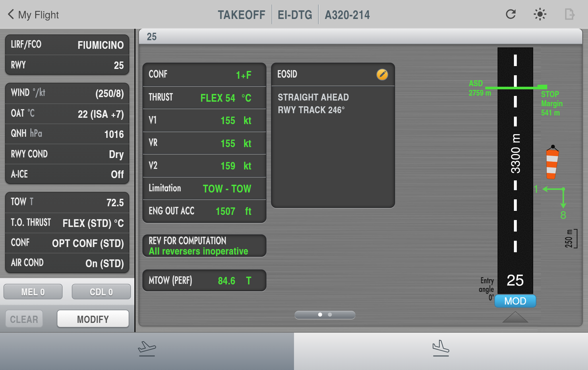
Task: Click the ENG OUT ACC 1507 ft row
Action: click(204, 211)
